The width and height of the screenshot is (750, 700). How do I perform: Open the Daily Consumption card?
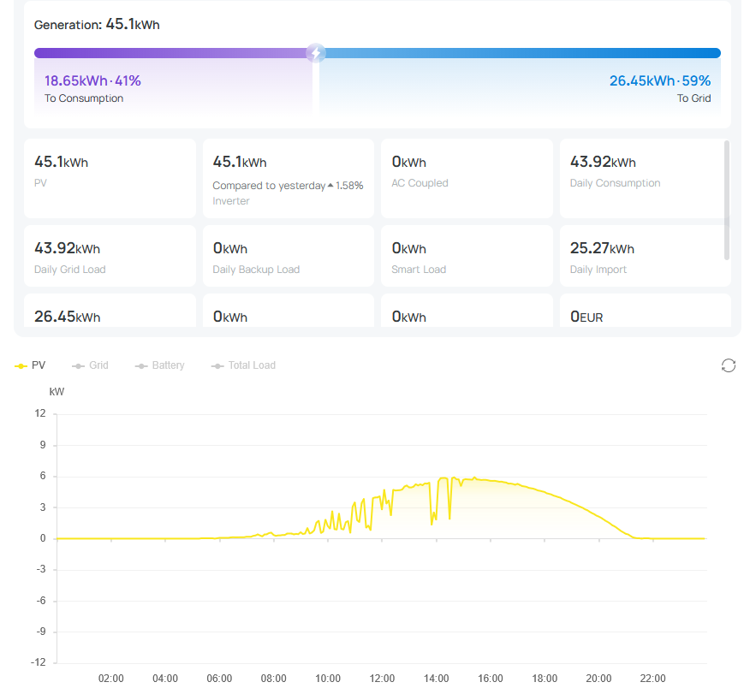click(x=641, y=178)
